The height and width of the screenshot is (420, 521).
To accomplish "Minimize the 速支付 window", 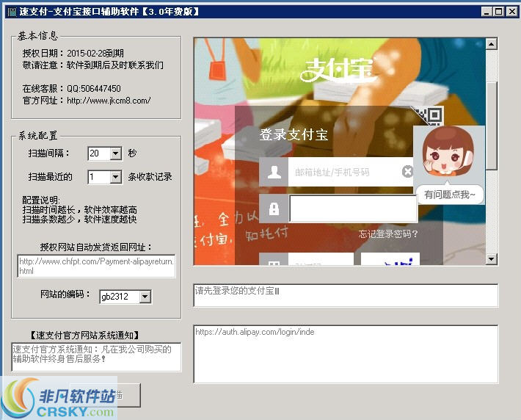I will tap(487, 12).
